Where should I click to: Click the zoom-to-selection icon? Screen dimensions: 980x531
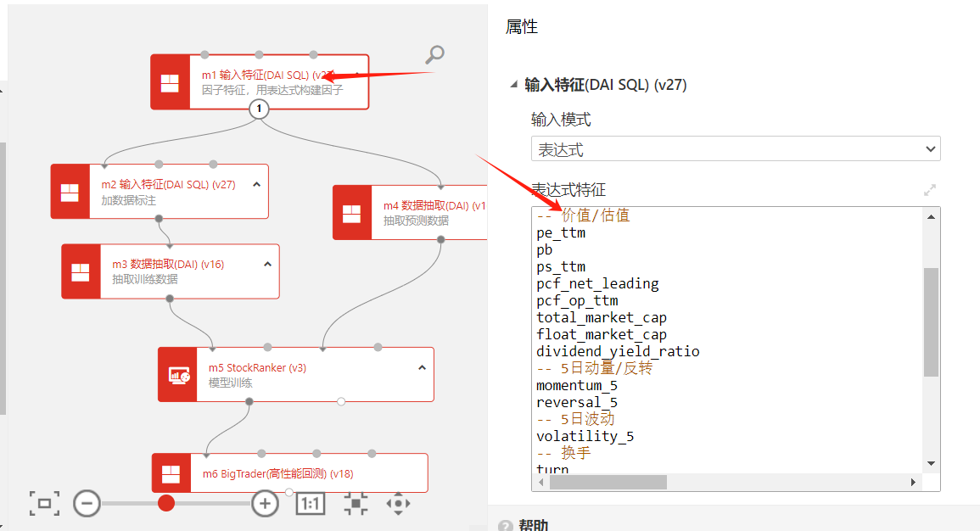point(356,503)
